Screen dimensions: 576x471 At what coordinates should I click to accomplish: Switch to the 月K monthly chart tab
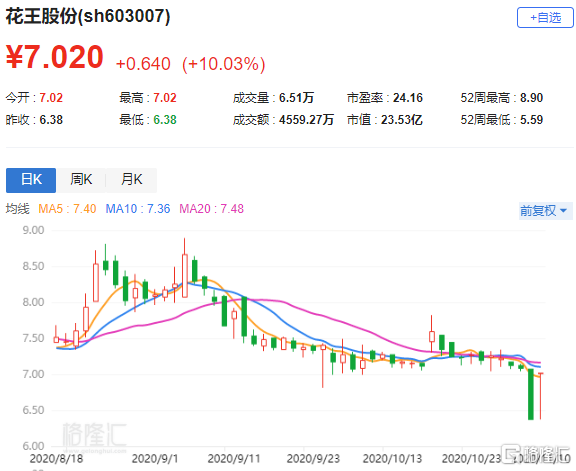coord(132,180)
